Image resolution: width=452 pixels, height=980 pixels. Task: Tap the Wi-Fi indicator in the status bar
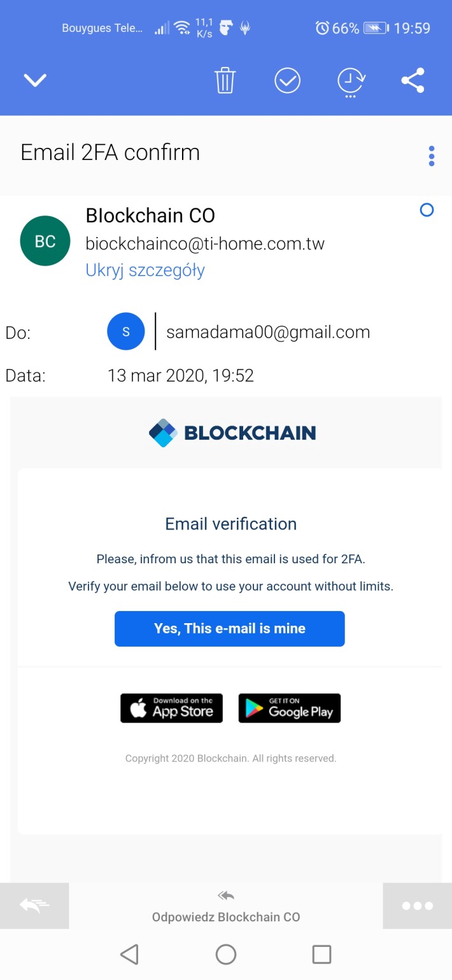coord(182,27)
